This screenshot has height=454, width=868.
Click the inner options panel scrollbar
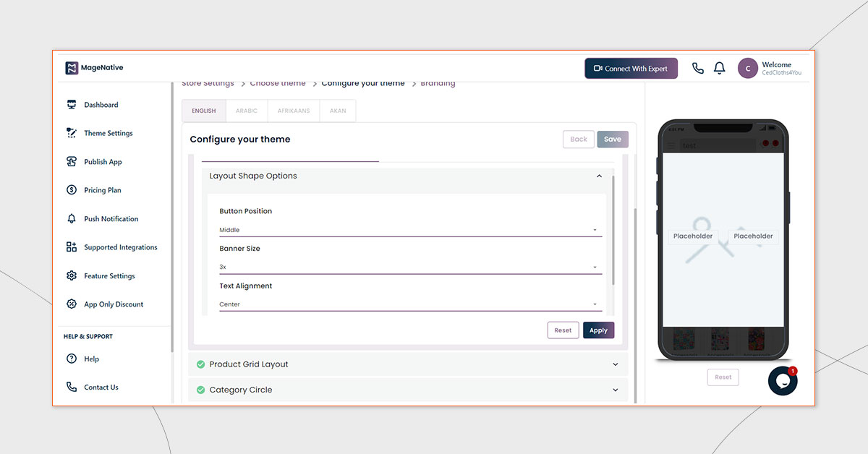613,230
